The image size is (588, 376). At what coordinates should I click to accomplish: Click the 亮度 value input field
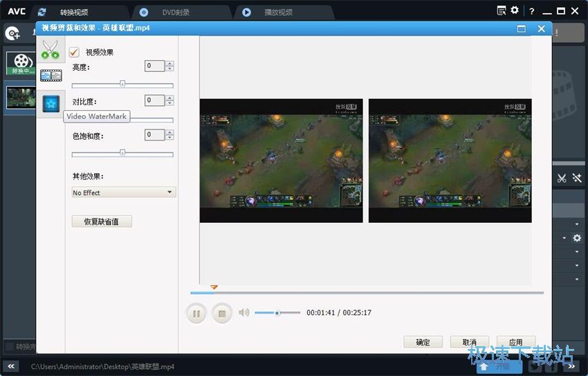[154, 66]
